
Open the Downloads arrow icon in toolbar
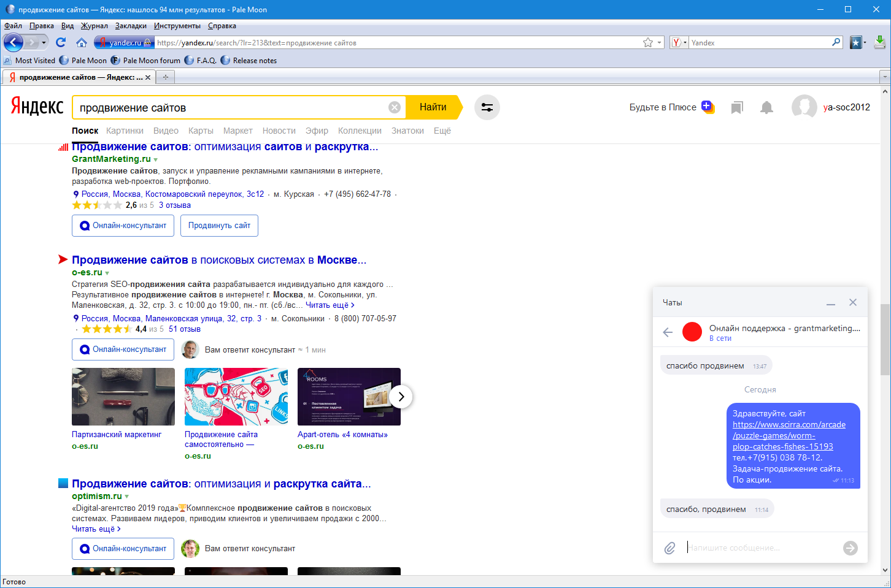879,42
